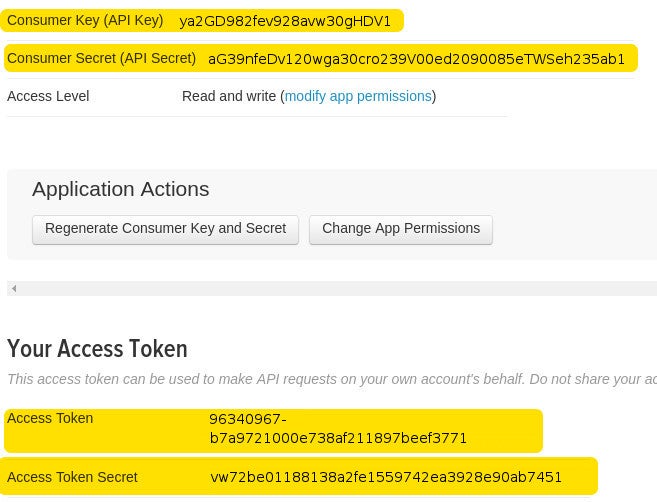Click the horizontal scrollbar left arrow
657x502 pixels.
pyautogui.click(x=14, y=289)
